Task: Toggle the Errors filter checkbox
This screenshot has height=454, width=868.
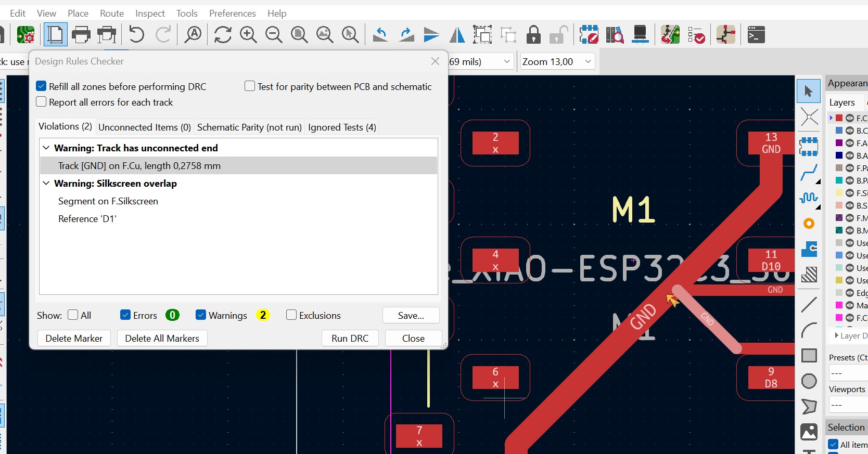Action: (125, 315)
